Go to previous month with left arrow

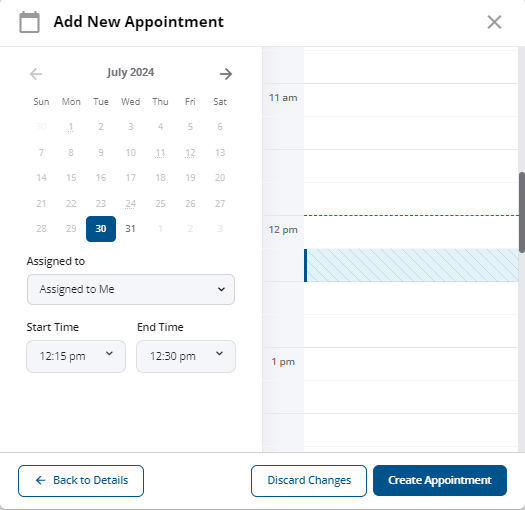point(36,74)
